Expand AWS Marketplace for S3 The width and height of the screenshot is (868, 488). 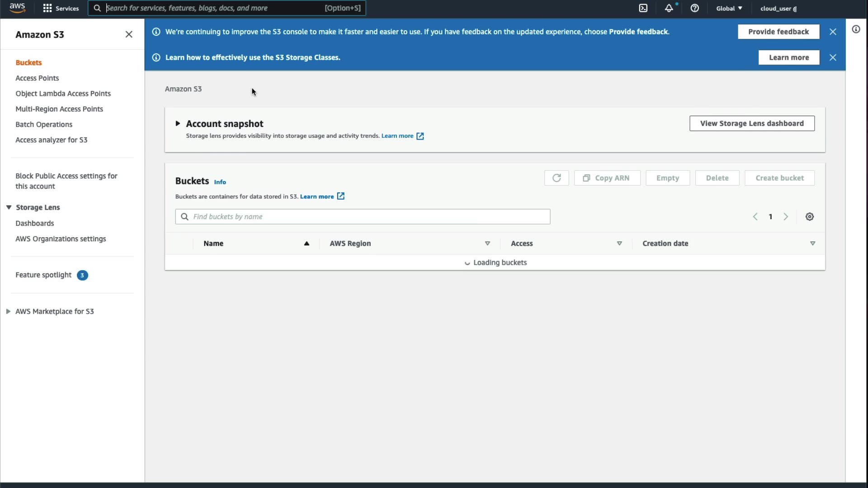tap(8, 311)
